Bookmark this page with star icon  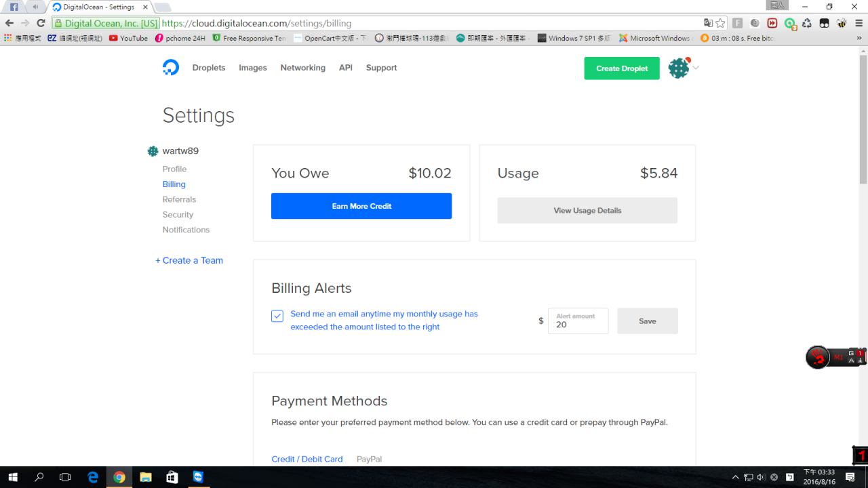[720, 23]
